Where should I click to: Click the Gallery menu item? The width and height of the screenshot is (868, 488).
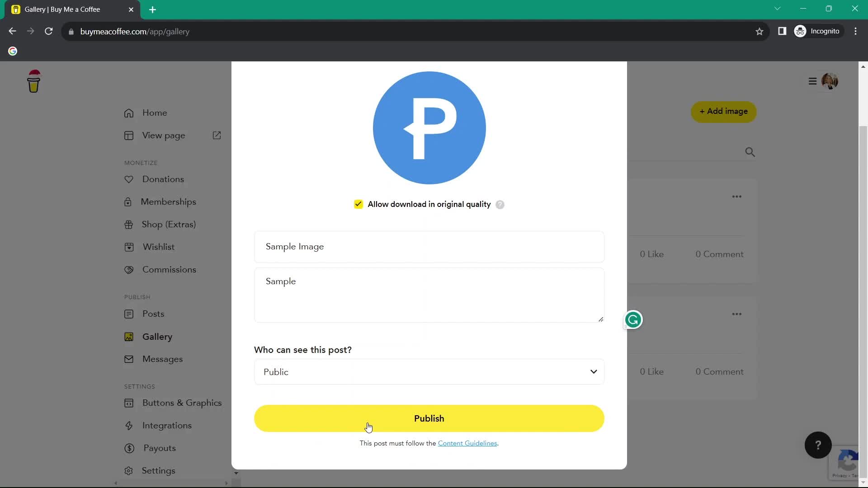tap(157, 337)
